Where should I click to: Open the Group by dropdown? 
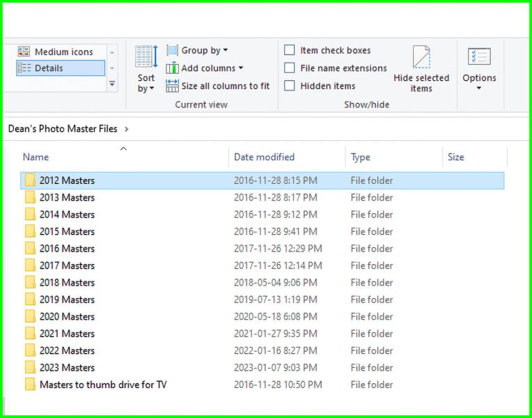pyautogui.click(x=204, y=50)
